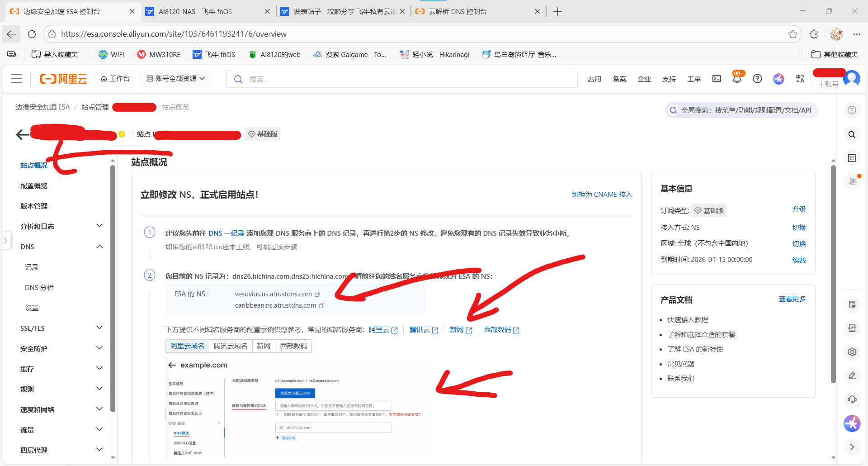The image size is (868, 466).
Task: Open DNS 分析 in the sidebar
Action: [39, 287]
